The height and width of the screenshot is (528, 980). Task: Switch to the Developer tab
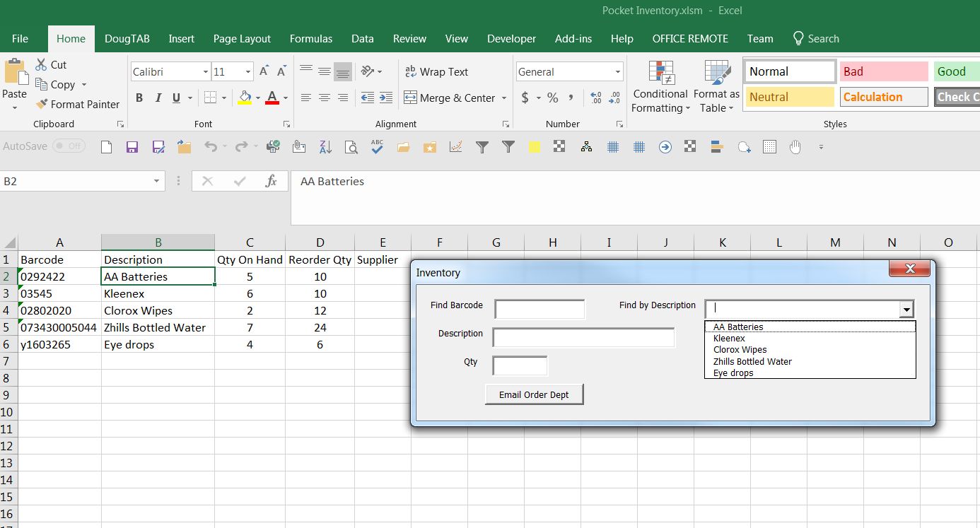[511, 39]
